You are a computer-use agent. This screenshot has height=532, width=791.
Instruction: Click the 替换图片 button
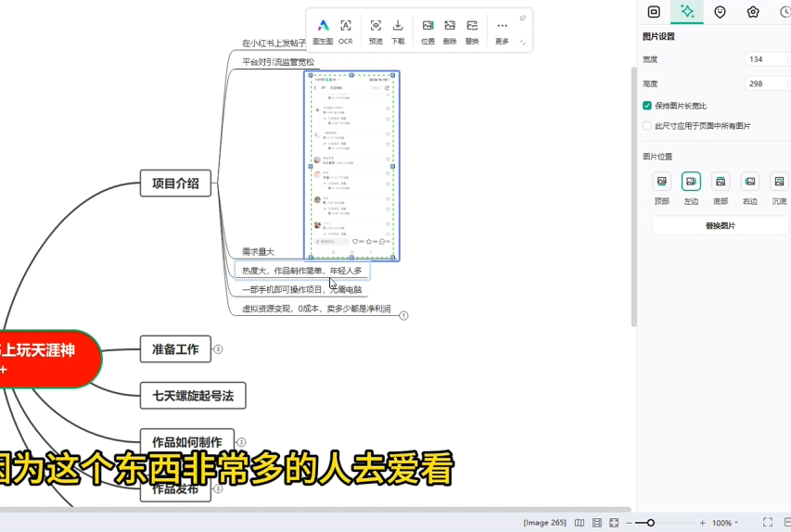(x=721, y=226)
